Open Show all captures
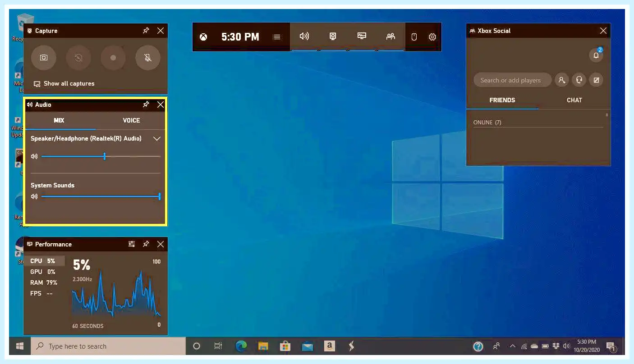Viewport: 634px width, 364px height. [64, 84]
